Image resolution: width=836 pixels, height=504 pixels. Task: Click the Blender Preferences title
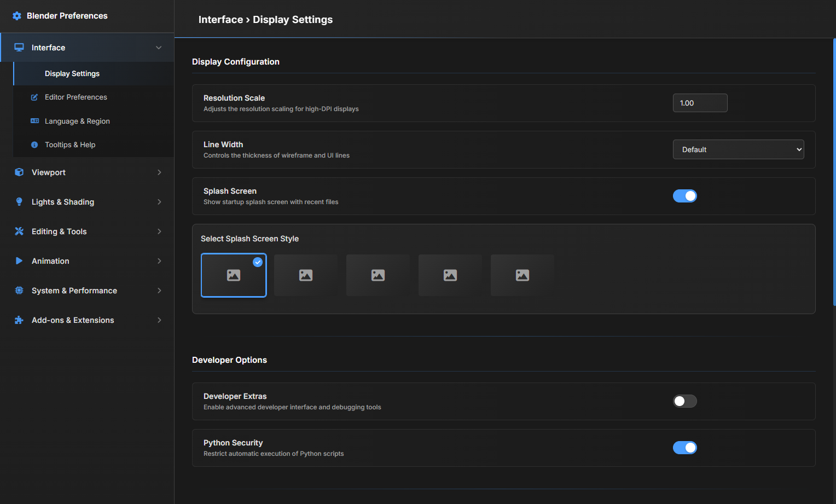click(67, 16)
